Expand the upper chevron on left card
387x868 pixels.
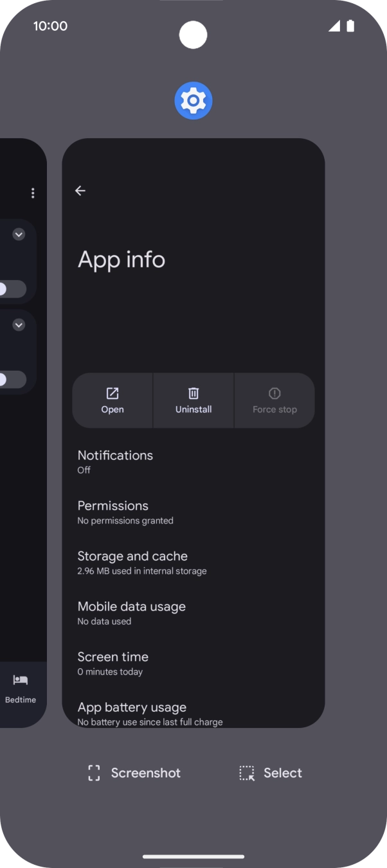tap(19, 235)
